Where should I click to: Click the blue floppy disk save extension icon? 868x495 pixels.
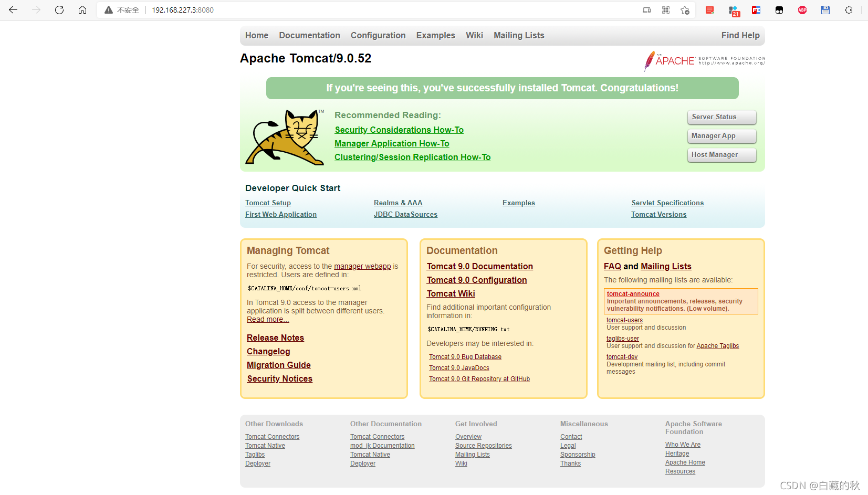[825, 10]
